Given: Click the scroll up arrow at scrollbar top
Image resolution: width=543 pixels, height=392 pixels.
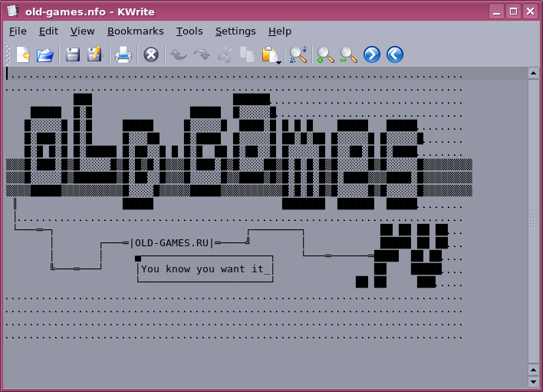Looking at the screenshot, I should 533,73.
